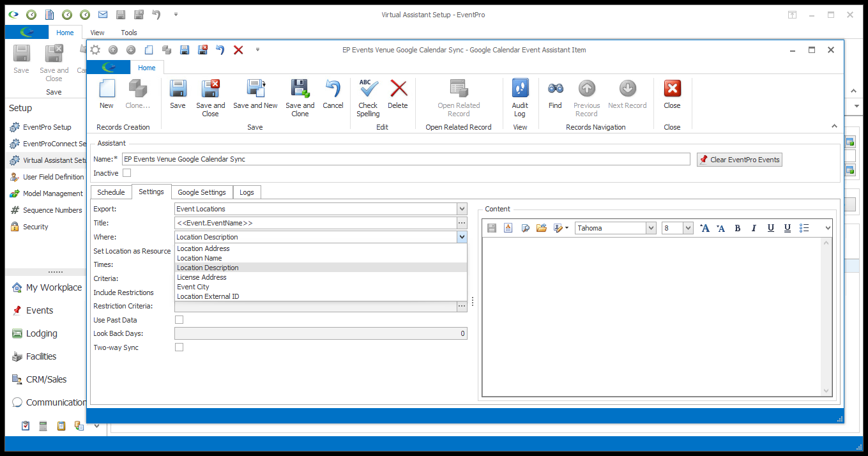Select Location Name from the list
The image size is (868, 456).
pos(321,258)
